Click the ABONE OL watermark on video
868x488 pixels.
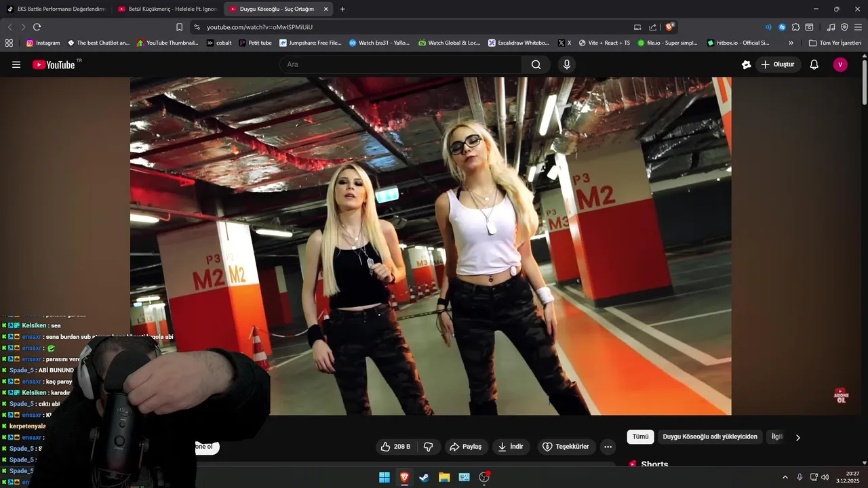pos(842,396)
